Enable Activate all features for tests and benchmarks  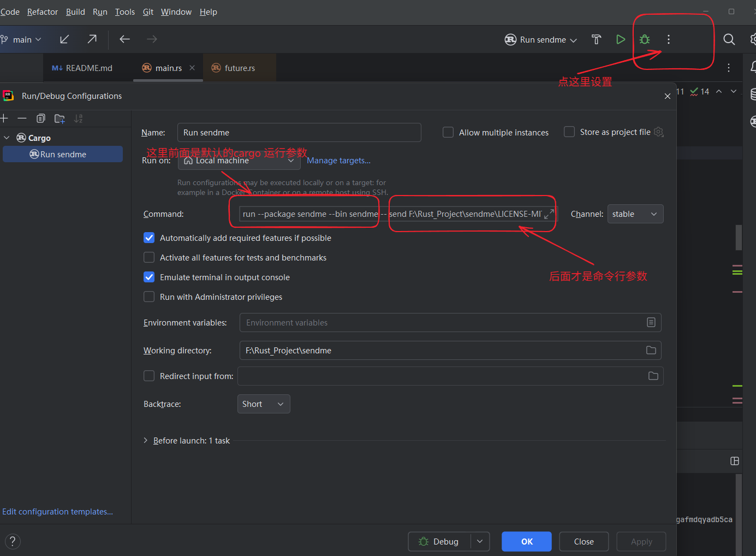pyautogui.click(x=149, y=257)
